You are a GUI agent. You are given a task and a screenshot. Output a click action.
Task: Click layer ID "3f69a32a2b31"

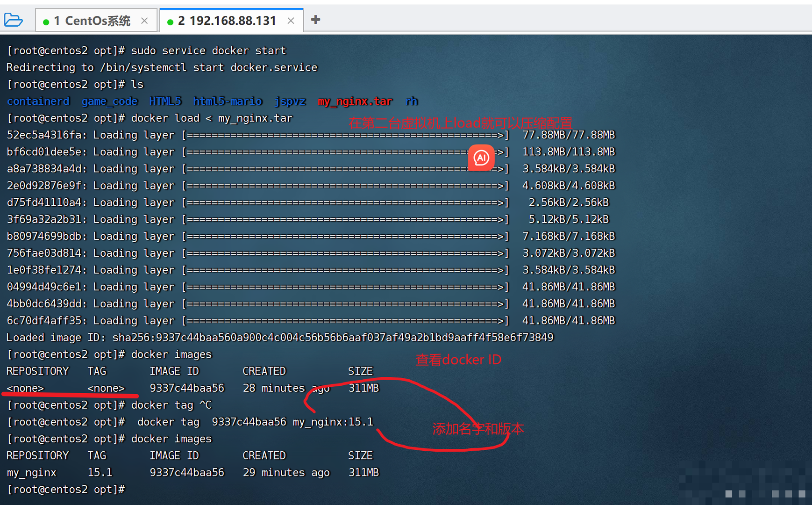tap(44, 219)
